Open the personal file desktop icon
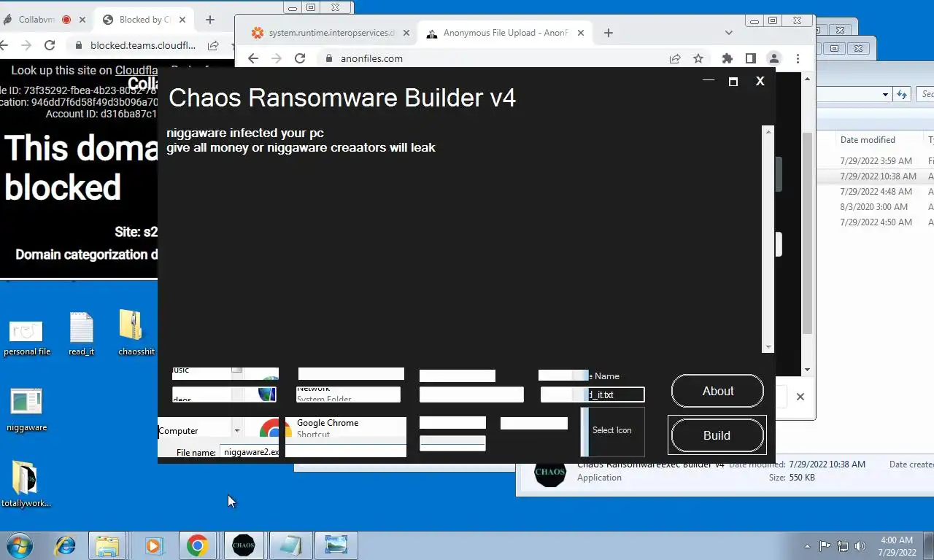 tap(26, 337)
